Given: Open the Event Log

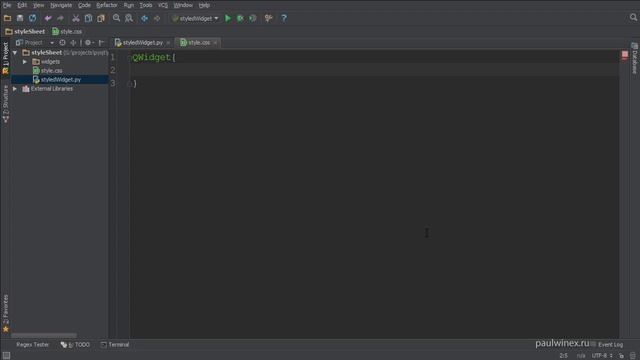Looking at the screenshot, I should tap(607, 345).
